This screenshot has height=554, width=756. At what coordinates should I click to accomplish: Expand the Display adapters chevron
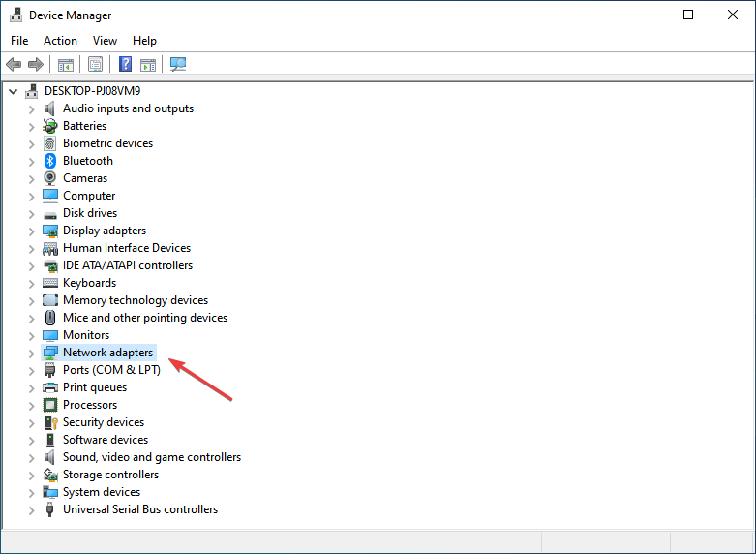click(31, 231)
